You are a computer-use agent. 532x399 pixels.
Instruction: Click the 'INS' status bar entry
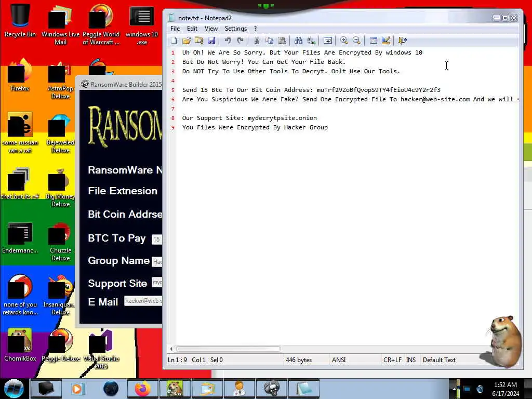pos(410,360)
